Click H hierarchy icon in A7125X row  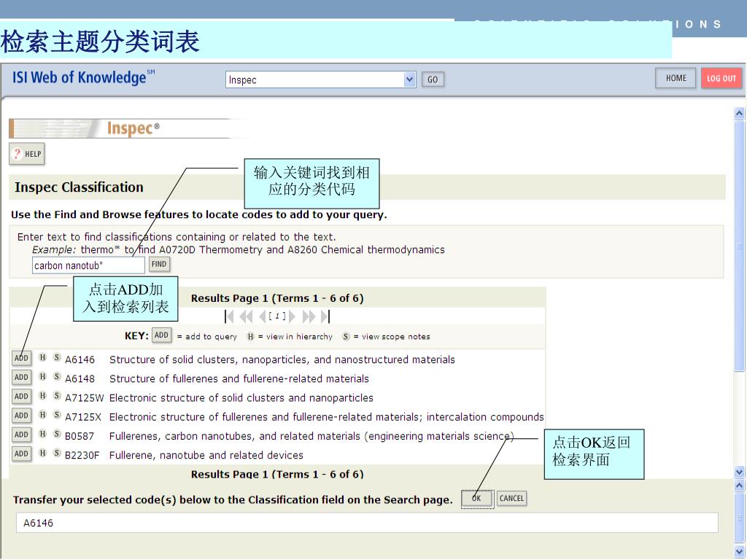pos(43,415)
